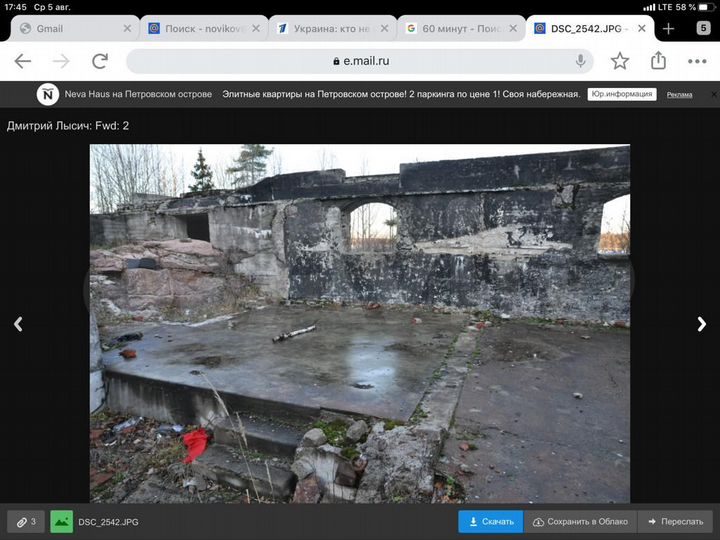Viewport: 720px width, 540px height.
Task: Click the Дмитрий Лысич: Fwd: 2 title
Action: [x=68, y=126]
